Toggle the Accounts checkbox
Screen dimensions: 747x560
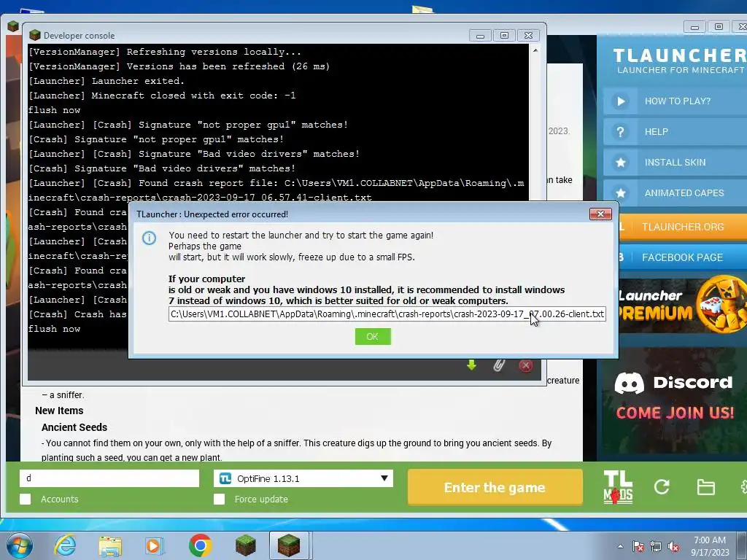[x=26, y=499]
